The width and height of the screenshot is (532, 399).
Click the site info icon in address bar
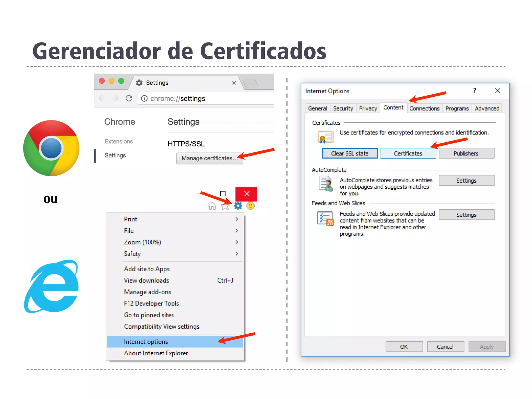tap(144, 98)
